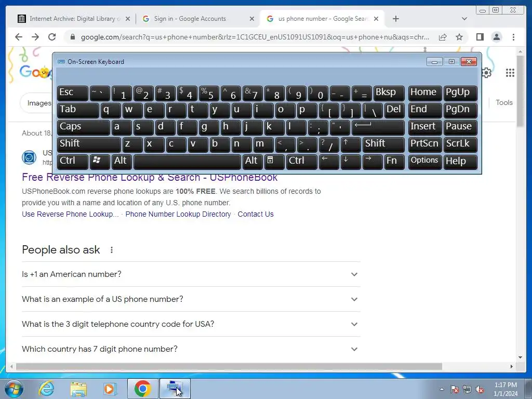The image size is (532, 399).
Task: Open Google apps grid icon
Action: tap(510, 73)
